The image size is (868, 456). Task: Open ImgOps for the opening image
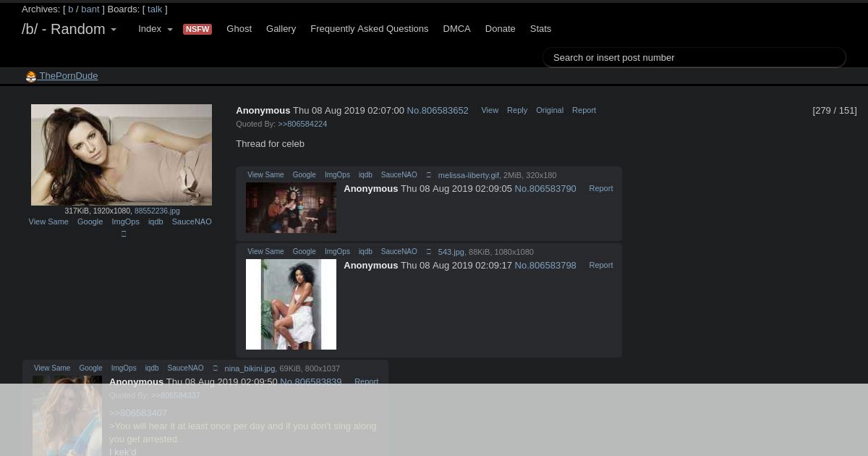(125, 222)
